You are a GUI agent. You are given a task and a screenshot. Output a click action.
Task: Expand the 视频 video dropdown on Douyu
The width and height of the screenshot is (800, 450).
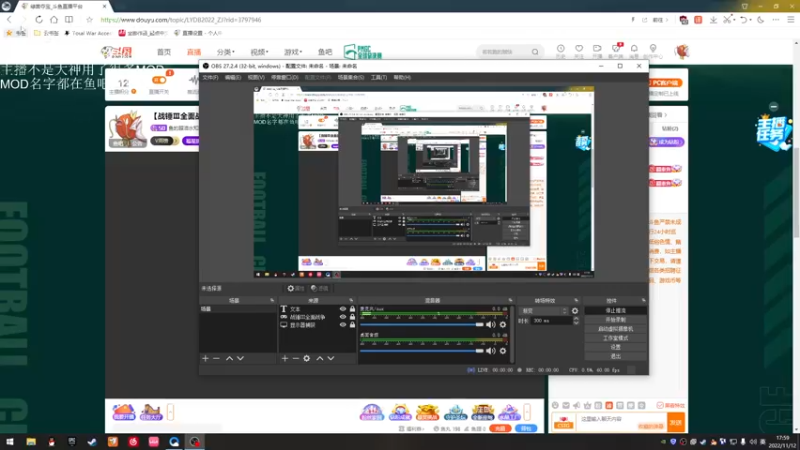[x=259, y=52]
